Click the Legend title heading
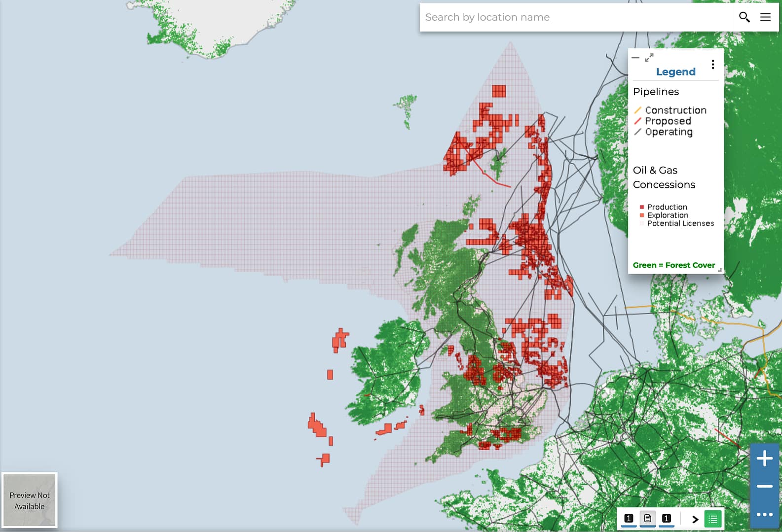Screen dimensions: 782x532 pos(675,72)
